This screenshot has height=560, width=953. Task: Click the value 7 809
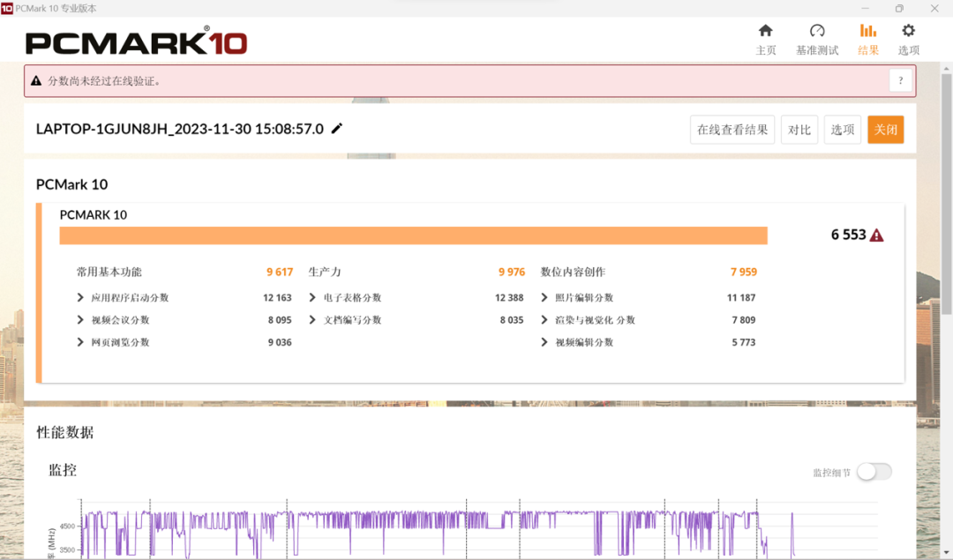(x=744, y=320)
